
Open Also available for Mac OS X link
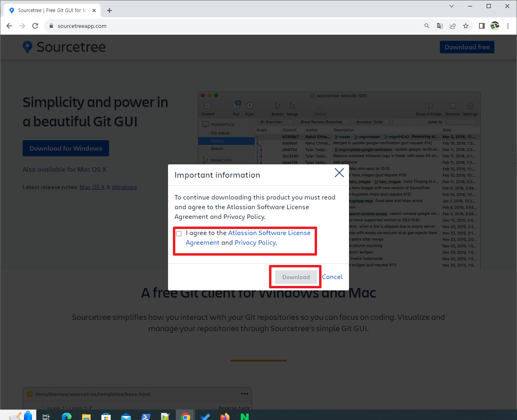tap(64, 170)
